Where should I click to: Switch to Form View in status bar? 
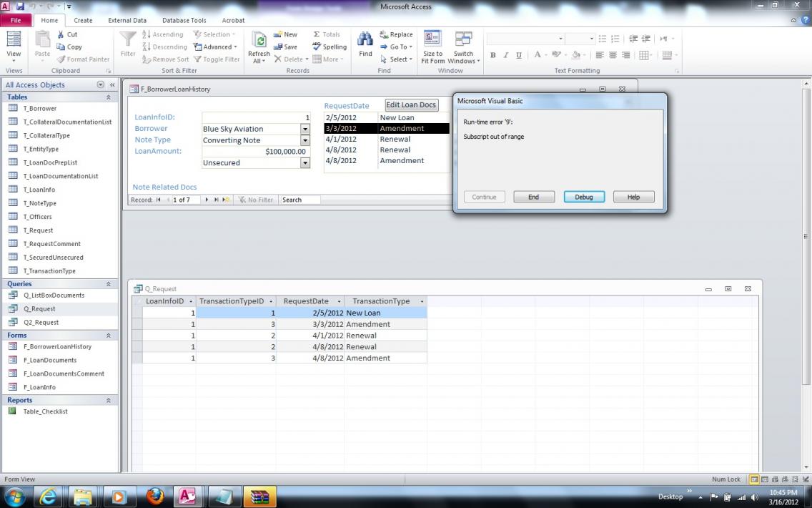click(755, 479)
